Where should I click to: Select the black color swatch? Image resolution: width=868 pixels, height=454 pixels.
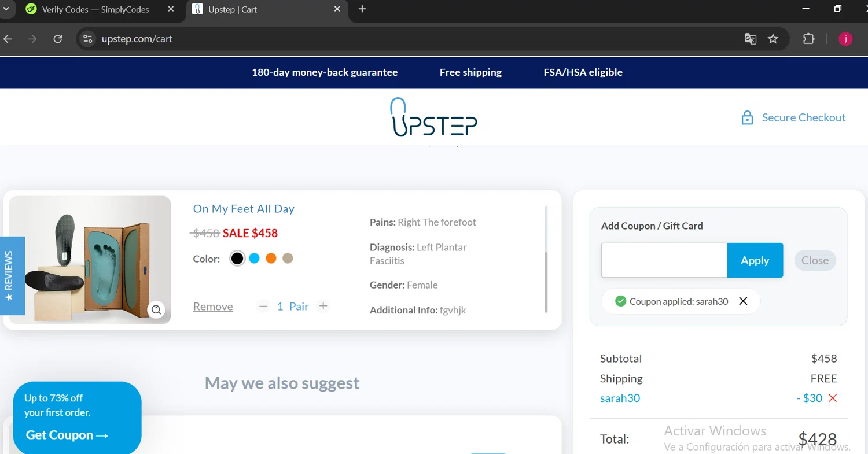tap(237, 259)
